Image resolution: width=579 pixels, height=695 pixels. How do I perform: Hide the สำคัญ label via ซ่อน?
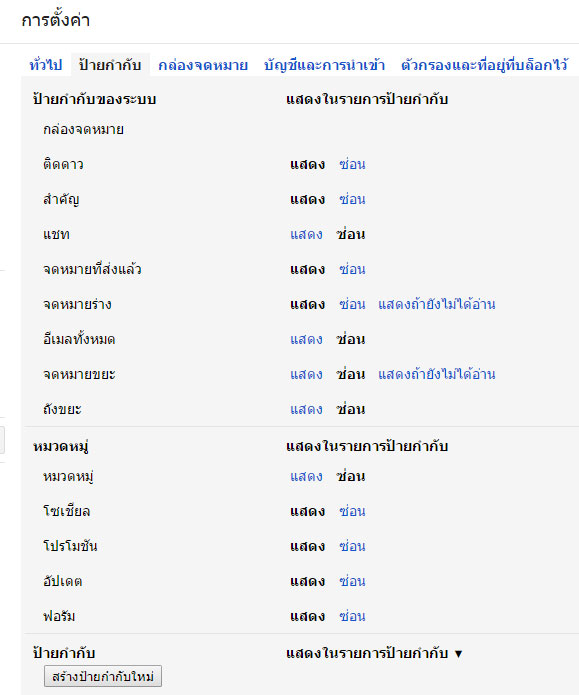(x=352, y=199)
